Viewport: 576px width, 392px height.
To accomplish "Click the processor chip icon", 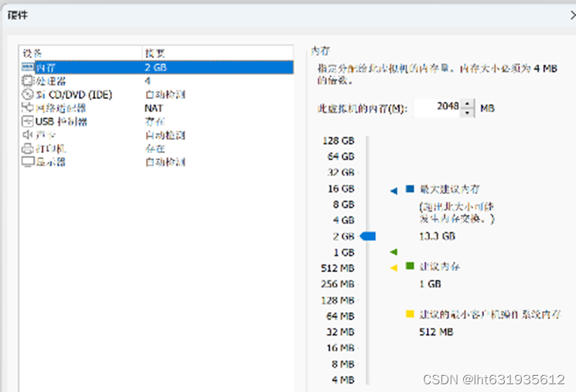I will 28,81.
